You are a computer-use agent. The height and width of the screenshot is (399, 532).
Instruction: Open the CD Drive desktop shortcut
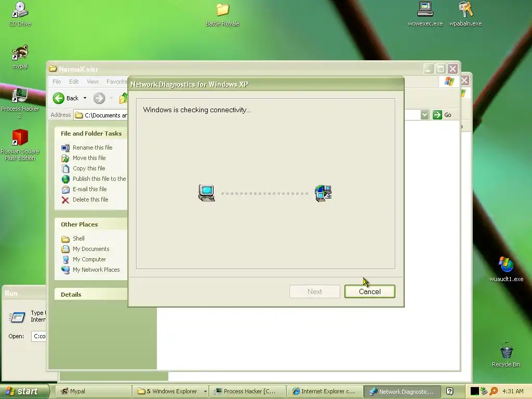tap(20, 14)
